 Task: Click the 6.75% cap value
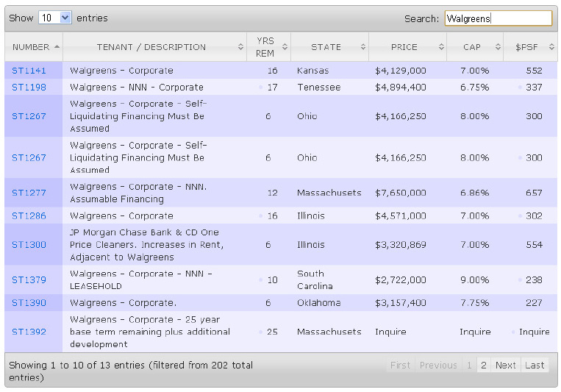(475, 87)
